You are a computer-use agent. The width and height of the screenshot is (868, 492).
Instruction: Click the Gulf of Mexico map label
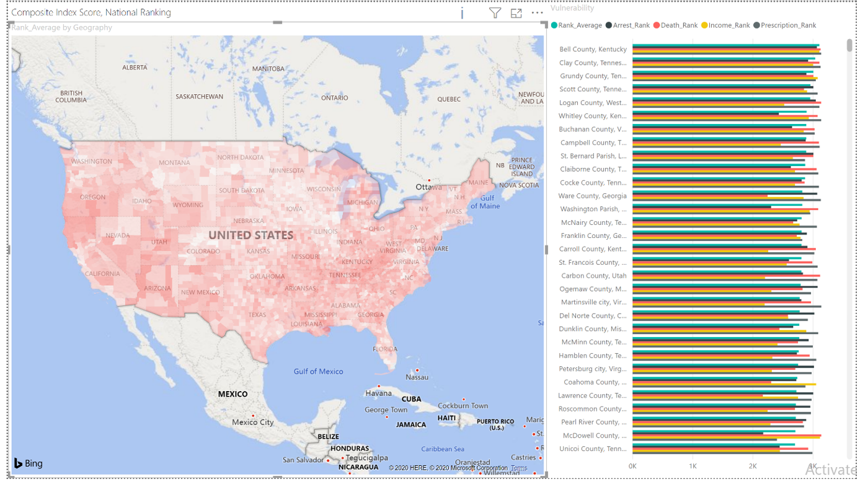point(318,371)
